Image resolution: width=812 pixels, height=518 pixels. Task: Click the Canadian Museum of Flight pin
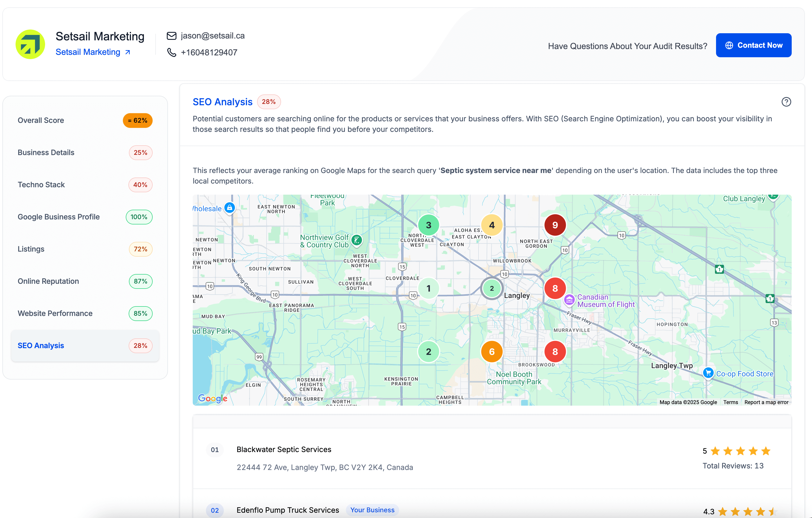coord(569,300)
